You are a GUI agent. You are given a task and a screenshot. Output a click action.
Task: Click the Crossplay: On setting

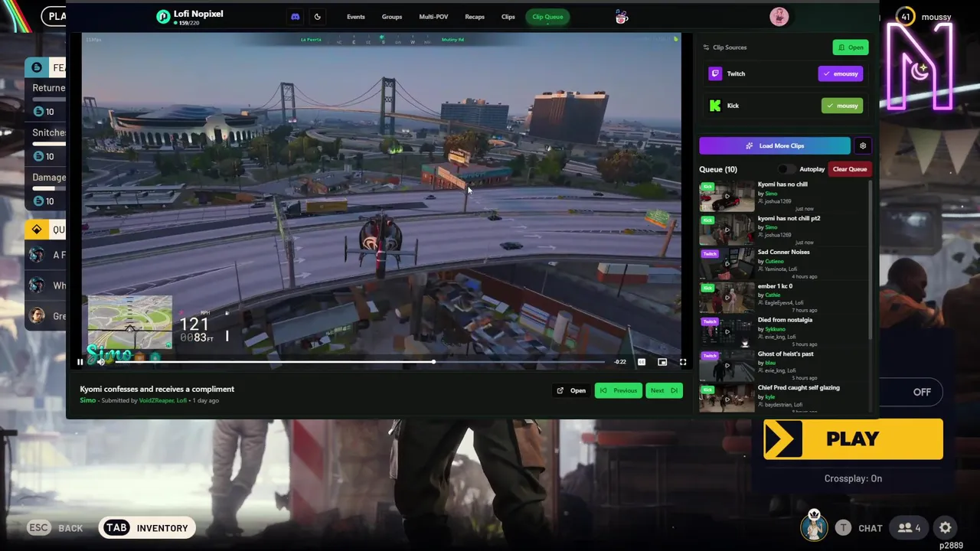[x=853, y=478]
